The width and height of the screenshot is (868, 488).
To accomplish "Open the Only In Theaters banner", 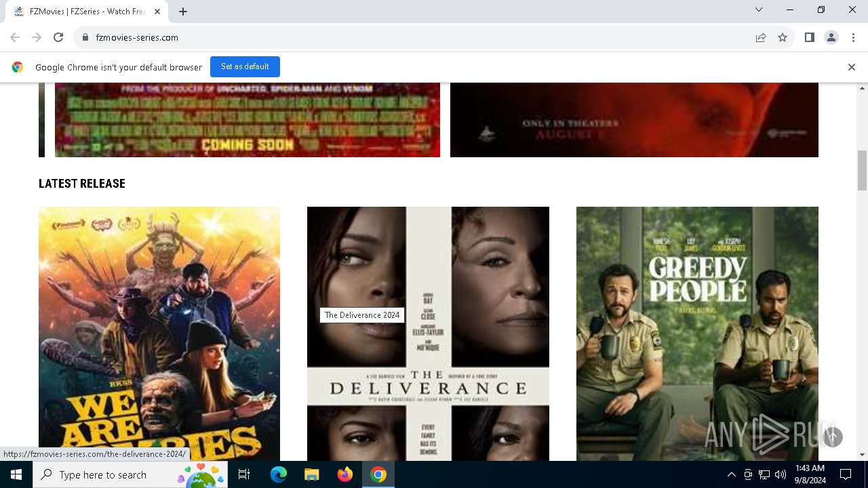I will pos(634,120).
